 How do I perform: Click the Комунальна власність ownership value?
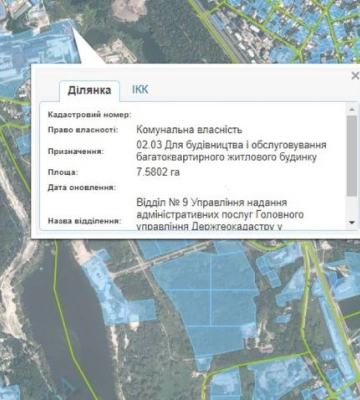189,130
